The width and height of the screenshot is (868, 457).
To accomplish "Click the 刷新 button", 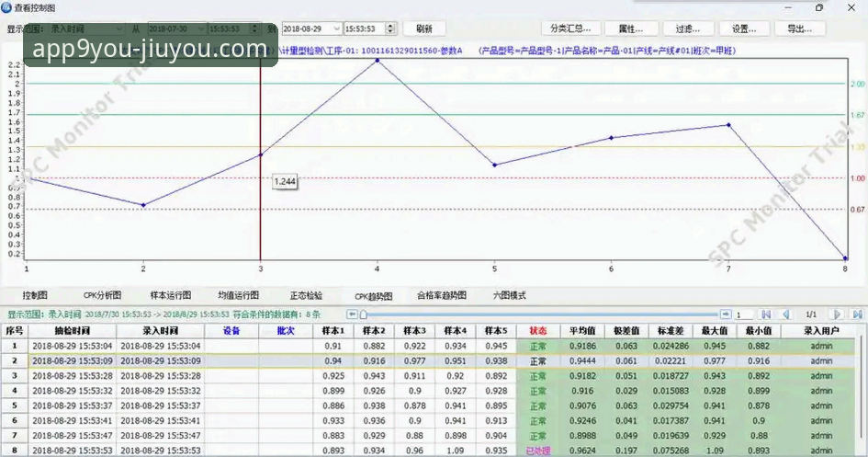I will (x=424, y=29).
